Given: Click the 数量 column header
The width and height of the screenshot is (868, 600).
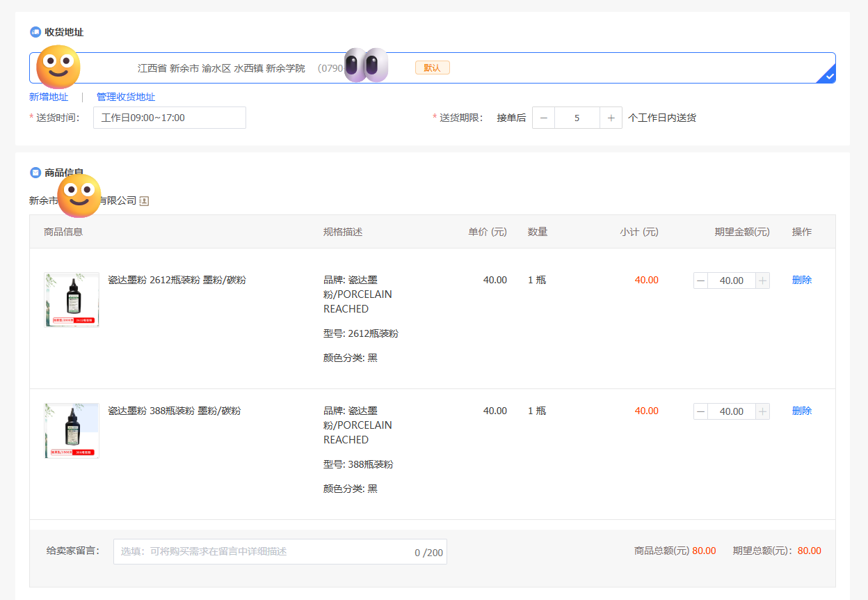Looking at the screenshot, I should coord(538,232).
